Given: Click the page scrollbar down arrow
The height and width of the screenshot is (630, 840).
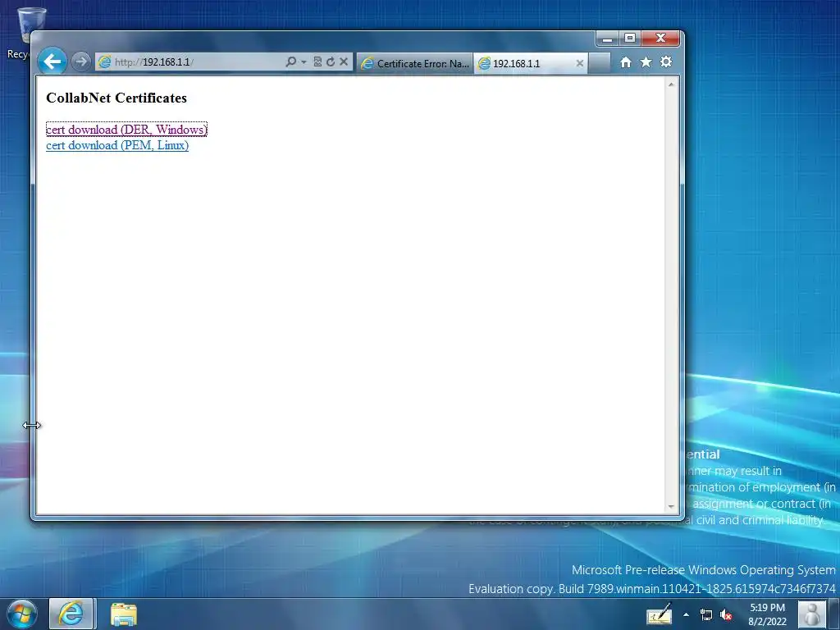Looking at the screenshot, I should coord(671,506).
